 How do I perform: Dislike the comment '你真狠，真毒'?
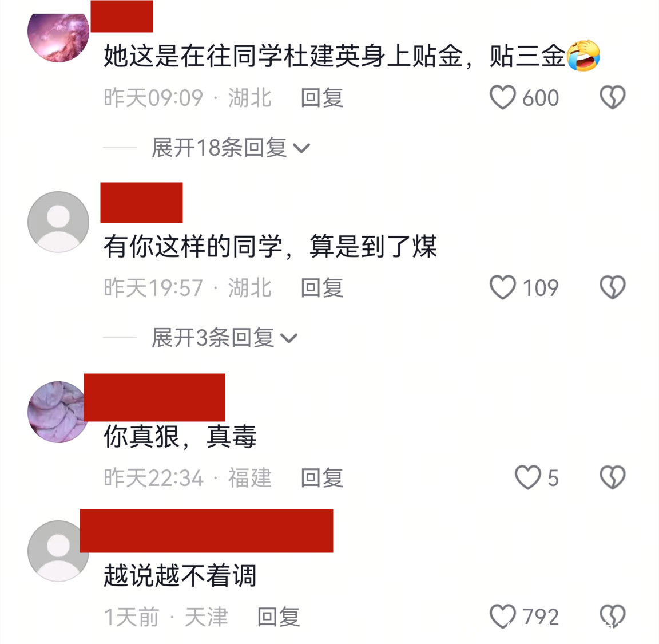tap(612, 477)
